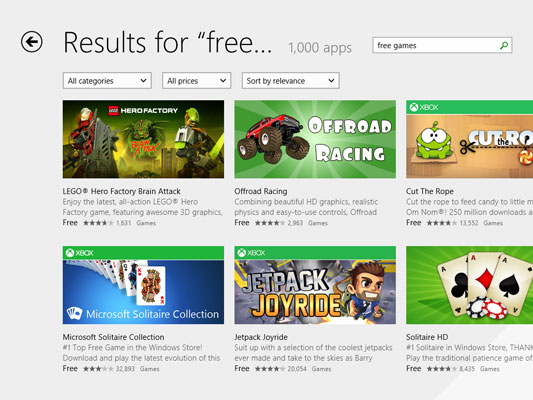Click star rating of Jetpack Joyride
533x400 pixels.
coord(270,369)
